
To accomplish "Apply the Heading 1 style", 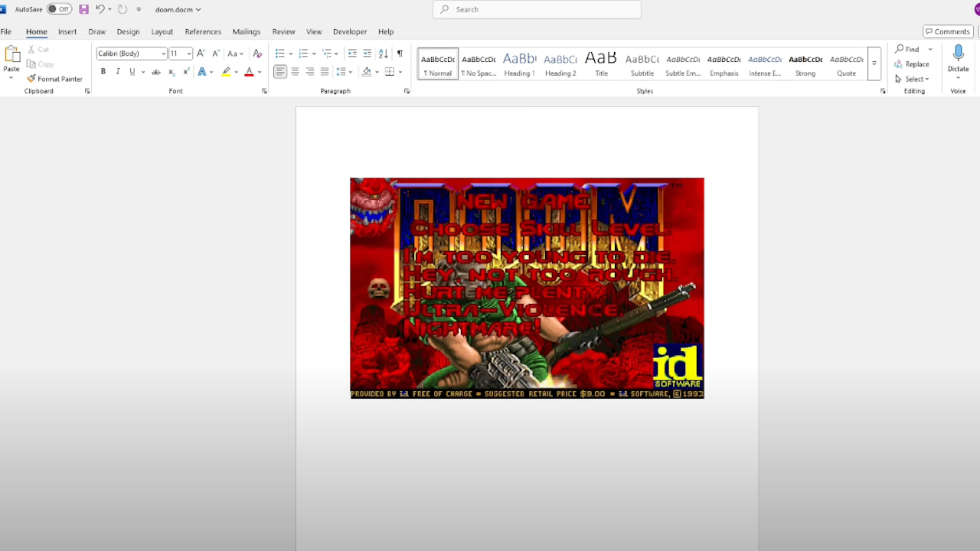I will click(519, 64).
